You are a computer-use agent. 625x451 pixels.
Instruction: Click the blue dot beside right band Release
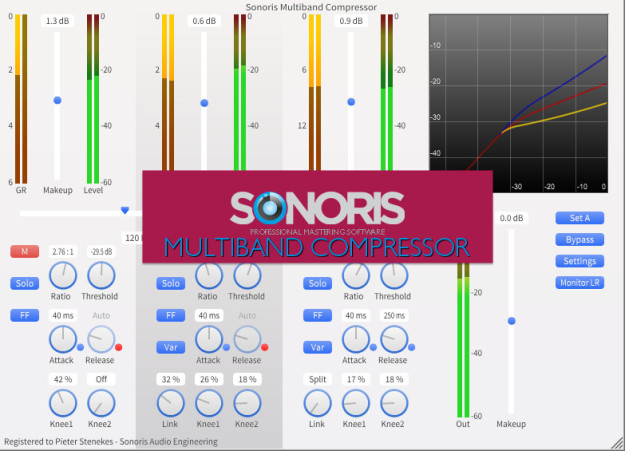pyautogui.click(x=411, y=347)
